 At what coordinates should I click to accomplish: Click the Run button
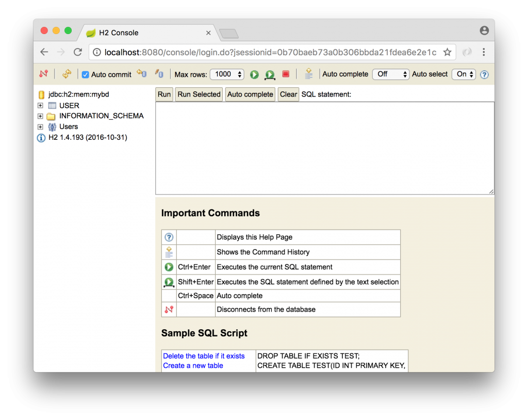click(164, 94)
